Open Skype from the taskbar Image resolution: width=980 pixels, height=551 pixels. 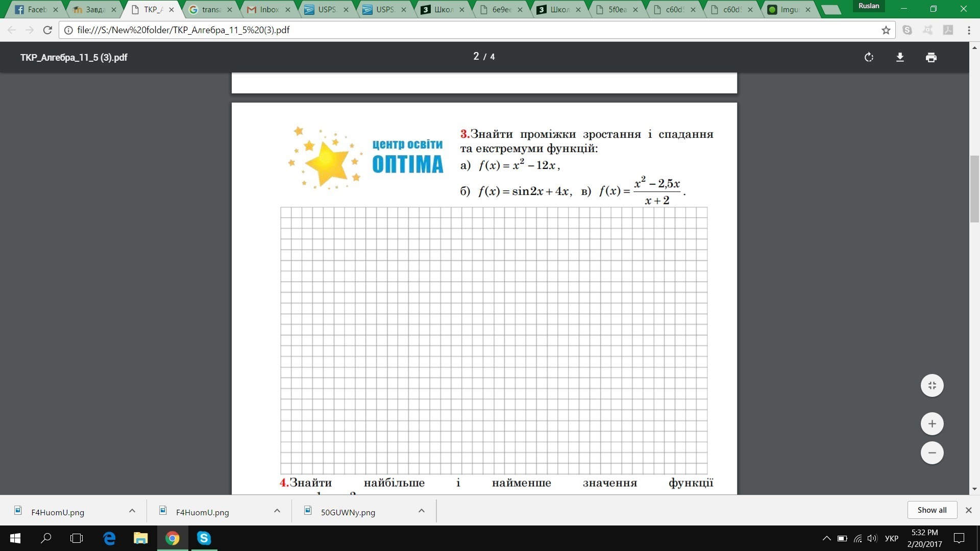(204, 538)
